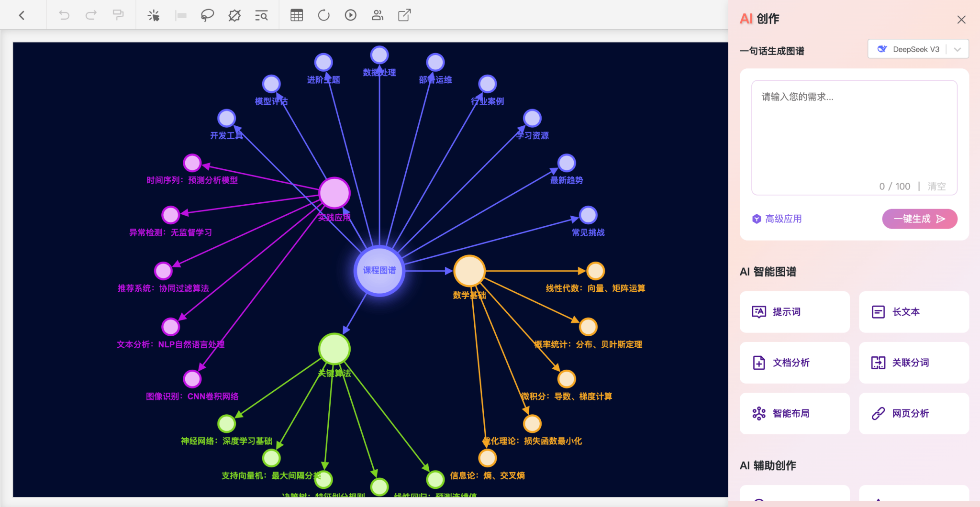The width and height of the screenshot is (980, 507).
Task: Select the 长文本 long text option
Action: [913, 312]
